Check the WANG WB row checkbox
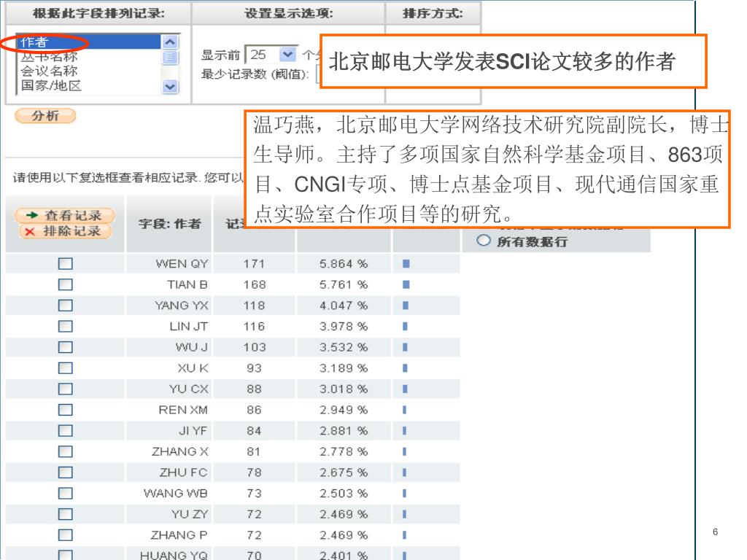The height and width of the screenshot is (560, 747). tap(65, 494)
